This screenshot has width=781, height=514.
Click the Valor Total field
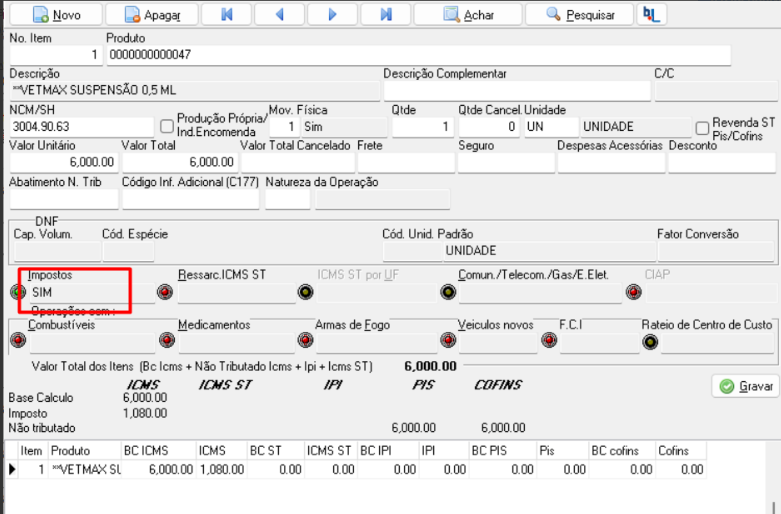point(180,162)
